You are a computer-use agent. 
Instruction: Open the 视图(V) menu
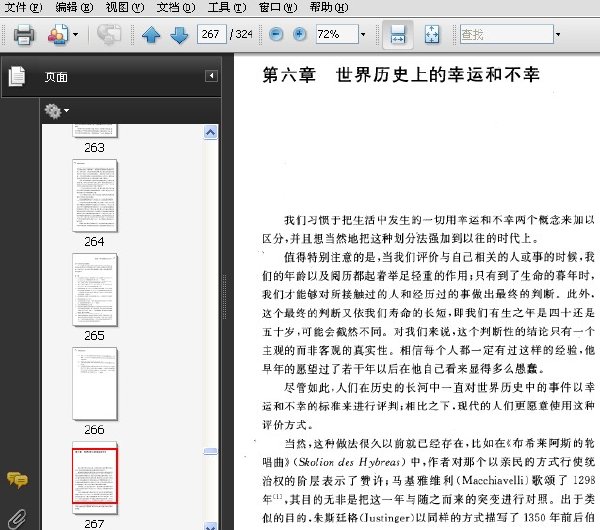tap(125, 7)
